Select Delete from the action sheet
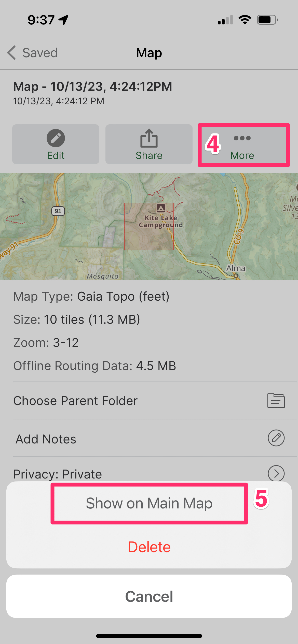This screenshot has width=298, height=644. 149,546
